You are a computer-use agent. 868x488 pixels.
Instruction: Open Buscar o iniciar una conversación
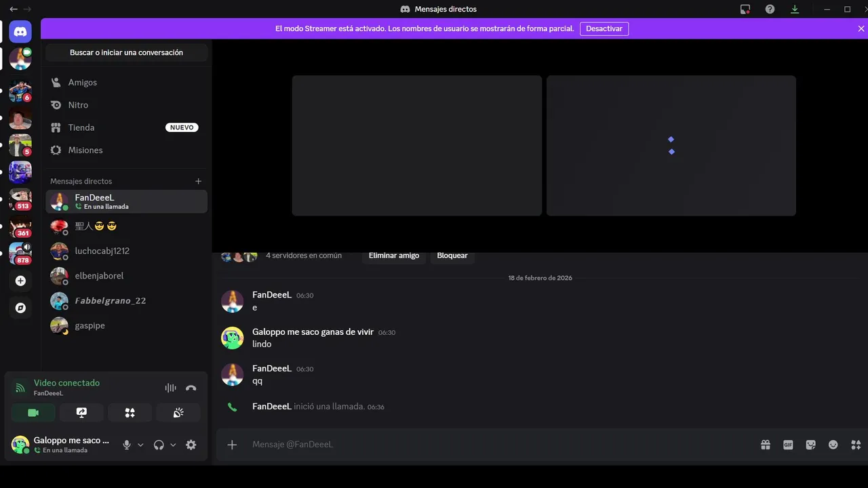point(127,53)
